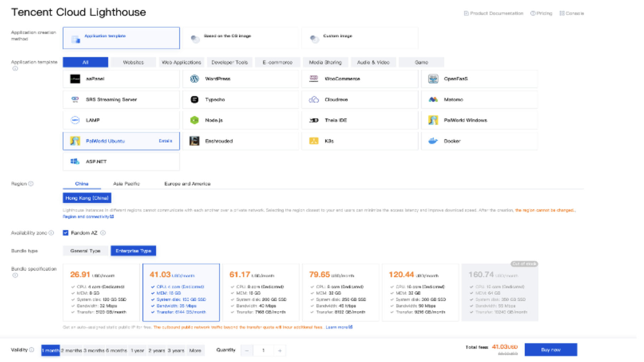Select Application template creation method

[121, 38]
